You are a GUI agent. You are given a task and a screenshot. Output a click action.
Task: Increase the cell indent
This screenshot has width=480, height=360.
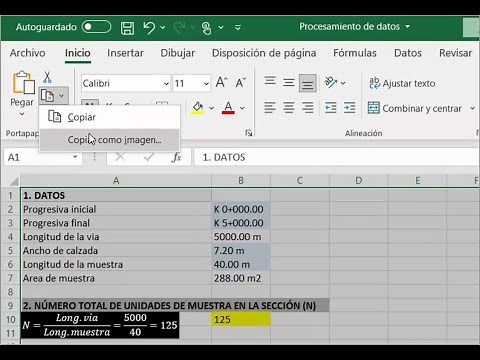click(x=349, y=108)
